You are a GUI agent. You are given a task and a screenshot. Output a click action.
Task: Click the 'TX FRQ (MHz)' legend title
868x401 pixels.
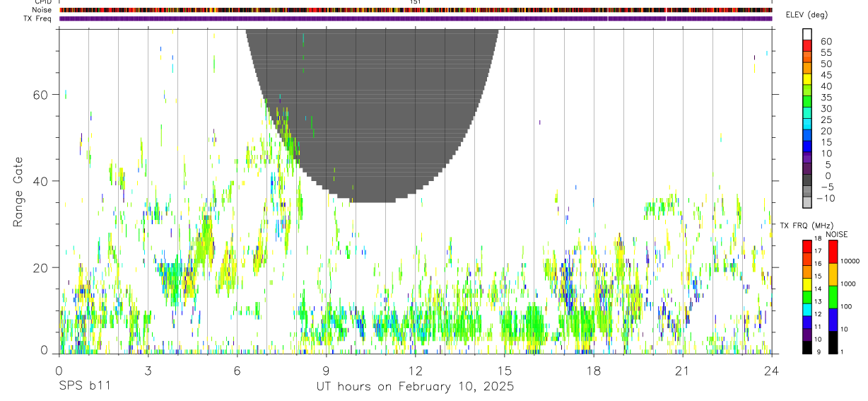[807, 225]
